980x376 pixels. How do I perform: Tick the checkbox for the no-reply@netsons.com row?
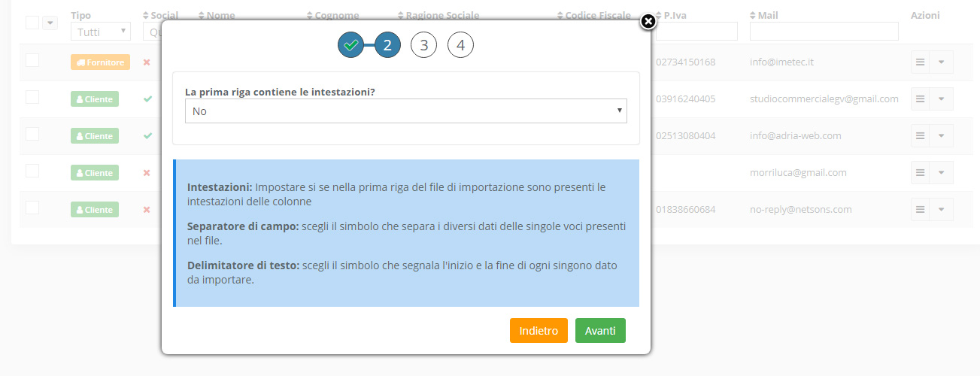(x=32, y=208)
